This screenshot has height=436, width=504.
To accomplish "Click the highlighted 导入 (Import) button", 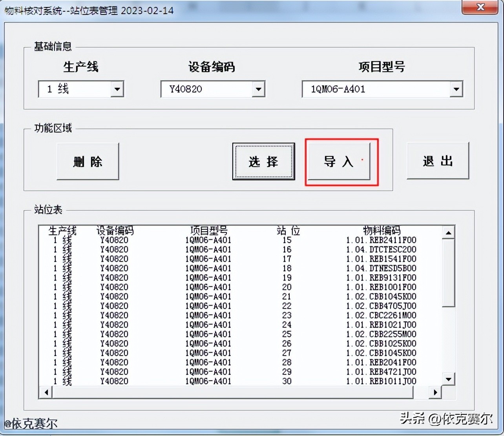I will (x=340, y=161).
